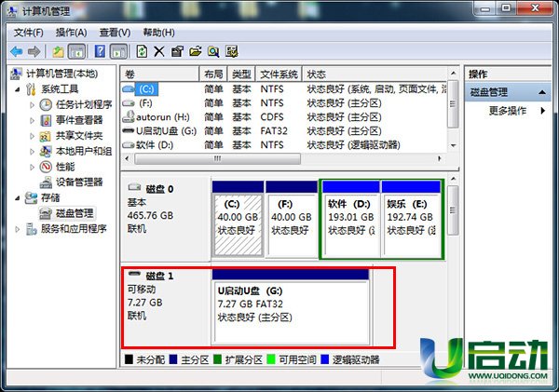Image resolution: width=559 pixels, height=392 pixels.
Task: Expand the 共享文件夹 node
Action: [32, 136]
